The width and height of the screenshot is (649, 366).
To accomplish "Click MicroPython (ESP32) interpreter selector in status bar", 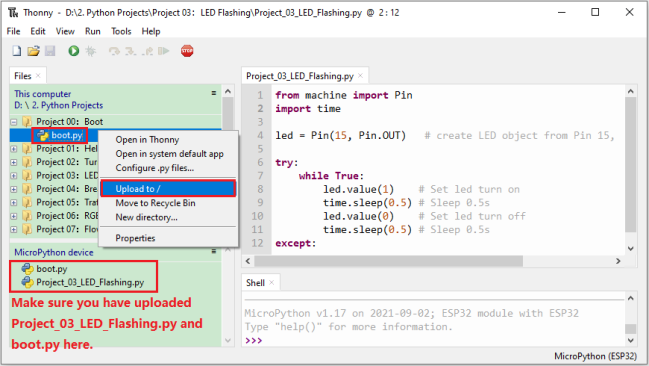I will (595, 356).
